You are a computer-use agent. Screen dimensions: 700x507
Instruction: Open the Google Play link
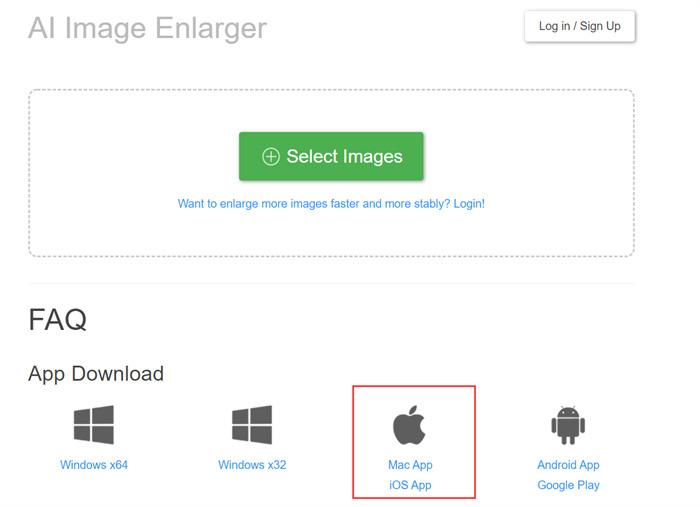click(568, 485)
